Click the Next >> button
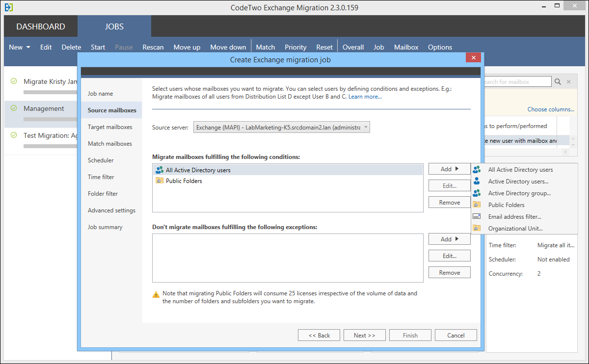 [x=365, y=335]
